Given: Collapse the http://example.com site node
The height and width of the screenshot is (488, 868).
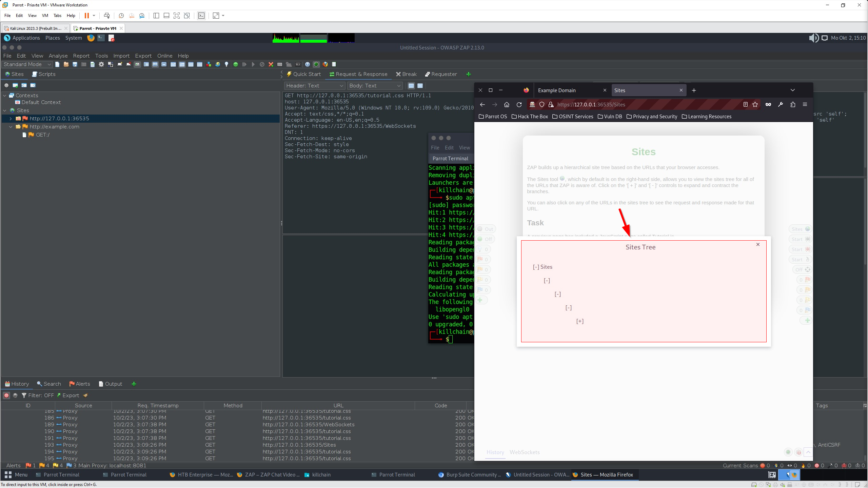Looking at the screenshot, I should tap(11, 126).
